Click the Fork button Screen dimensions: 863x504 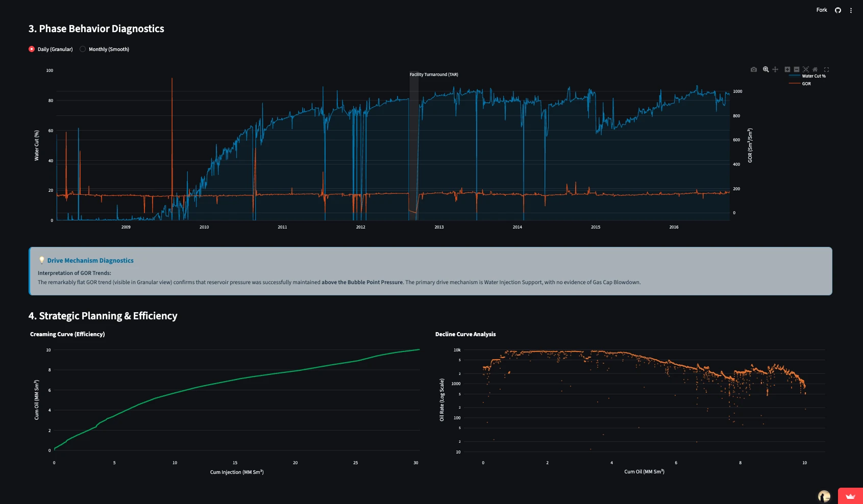[822, 10]
